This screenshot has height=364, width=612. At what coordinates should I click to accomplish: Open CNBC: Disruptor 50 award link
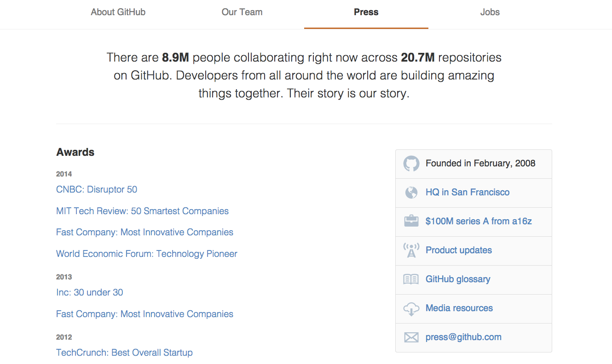(97, 189)
